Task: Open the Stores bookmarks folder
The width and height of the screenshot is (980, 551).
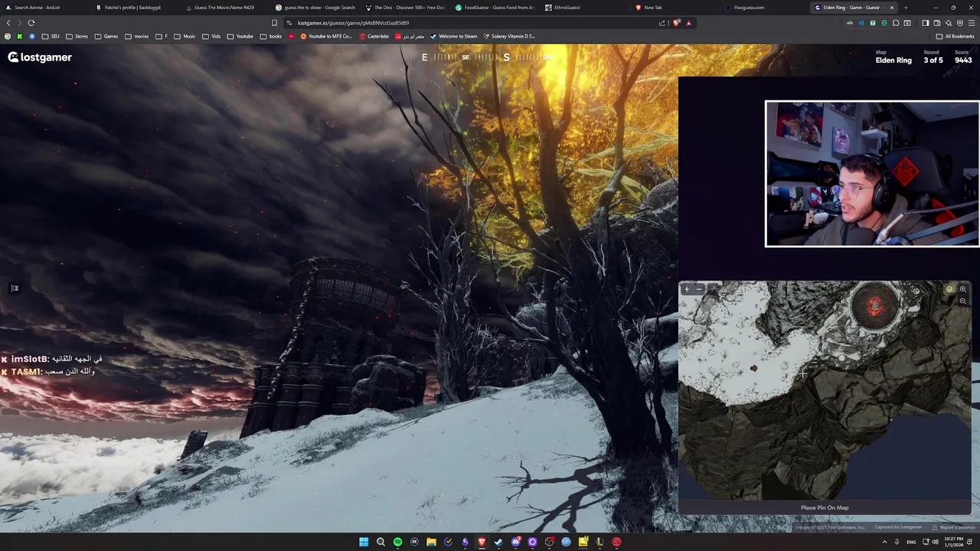Action: tap(77, 36)
